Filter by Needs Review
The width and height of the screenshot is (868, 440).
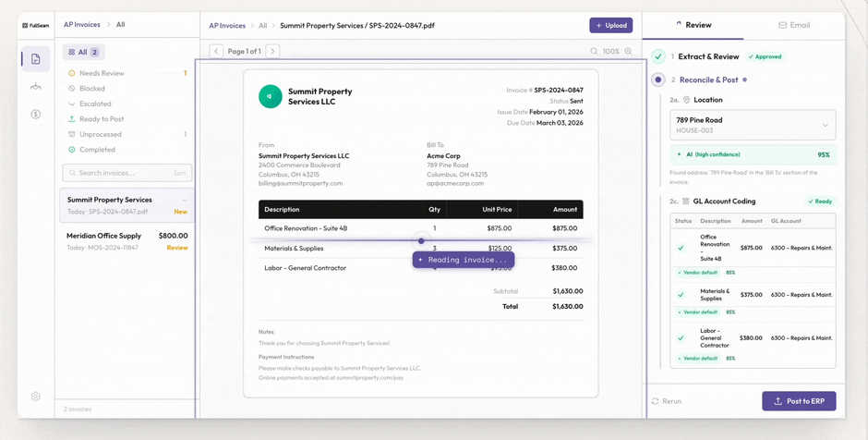(127, 73)
